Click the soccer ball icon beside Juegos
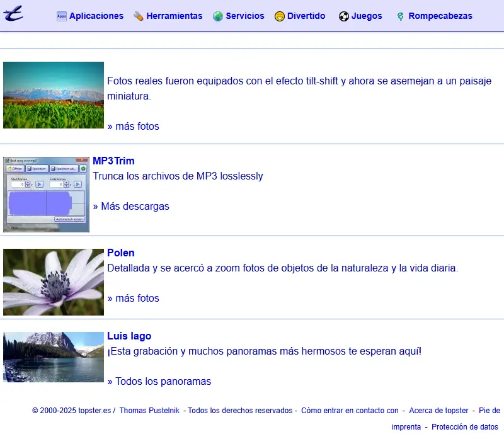 click(x=343, y=16)
